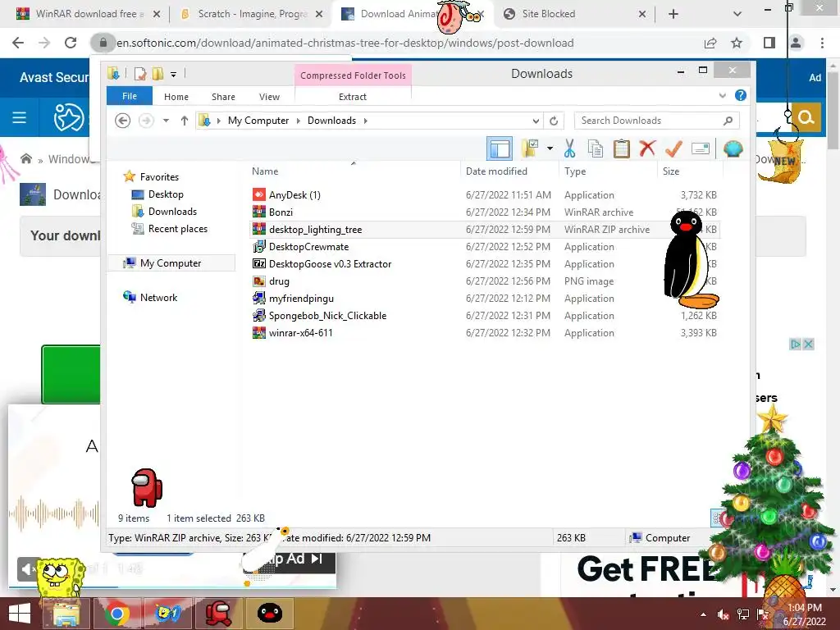Click the Explorer Help question mark icon
840x630 pixels.
point(741,95)
